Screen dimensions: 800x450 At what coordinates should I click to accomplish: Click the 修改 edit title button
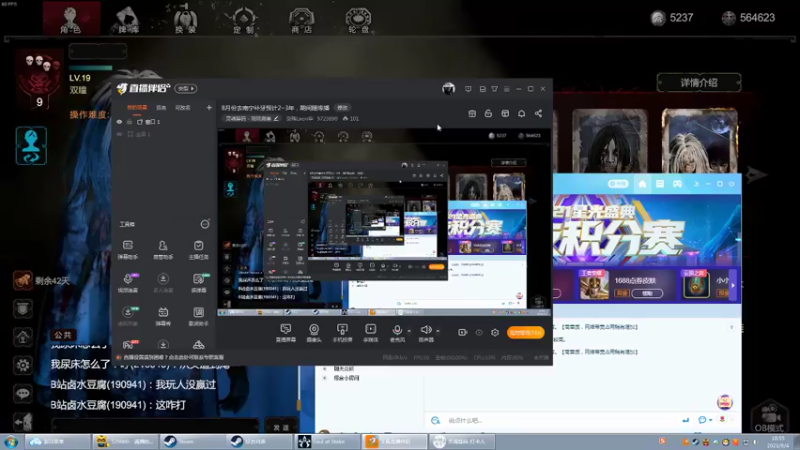(342, 108)
